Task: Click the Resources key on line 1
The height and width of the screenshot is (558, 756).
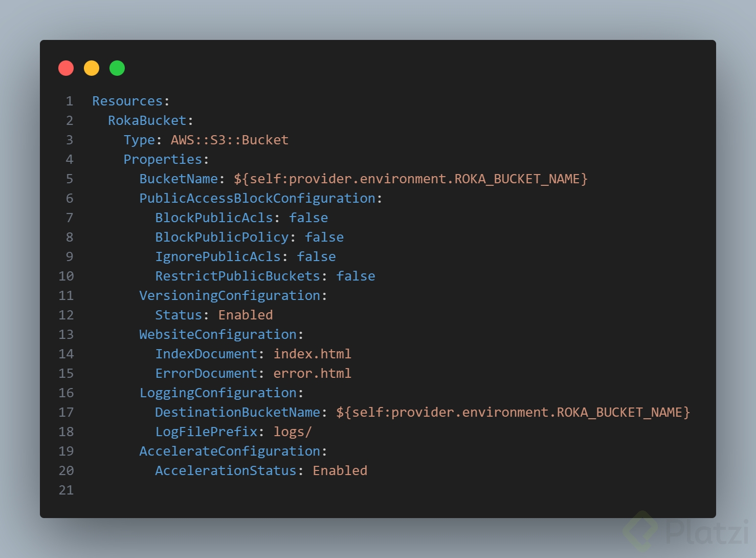Action: coord(127,101)
